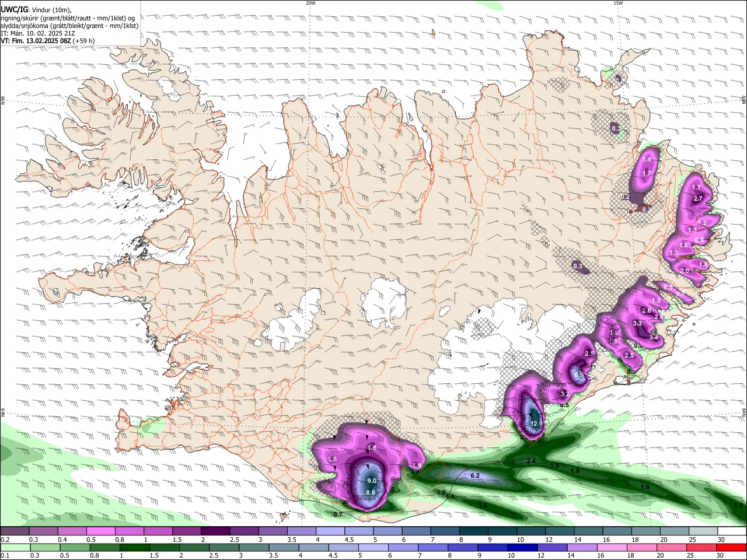The image size is (747, 560).
Task: Click the 'VT: Fim. 13.02.2025 08Z (+59 h)' line
Action: pos(48,41)
